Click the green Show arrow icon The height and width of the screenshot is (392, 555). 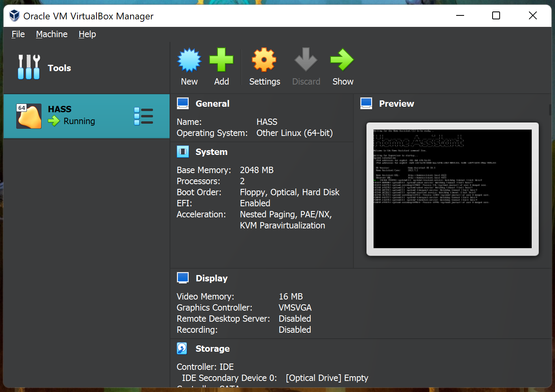342,60
